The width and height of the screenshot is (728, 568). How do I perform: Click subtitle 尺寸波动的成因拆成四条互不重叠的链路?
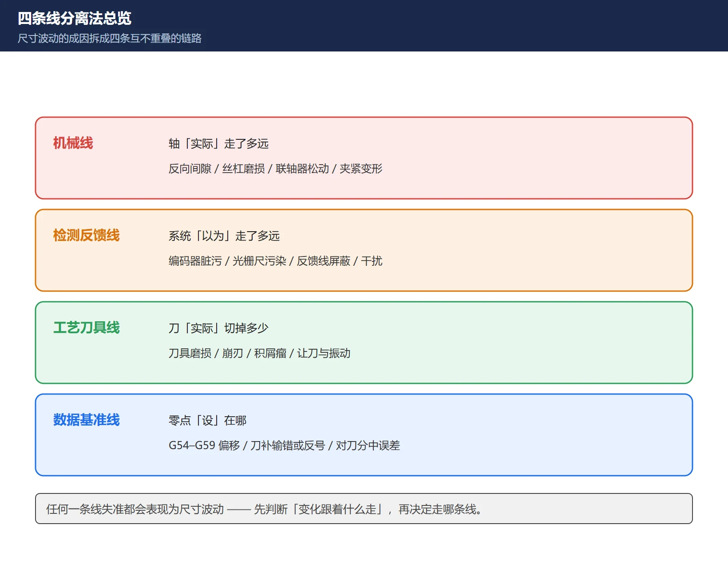click(x=110, y=39)
